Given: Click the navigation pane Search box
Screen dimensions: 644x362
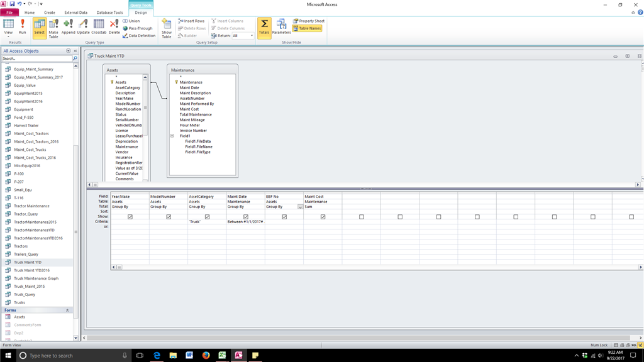Looking at the screenshot, I should point(36,58).
